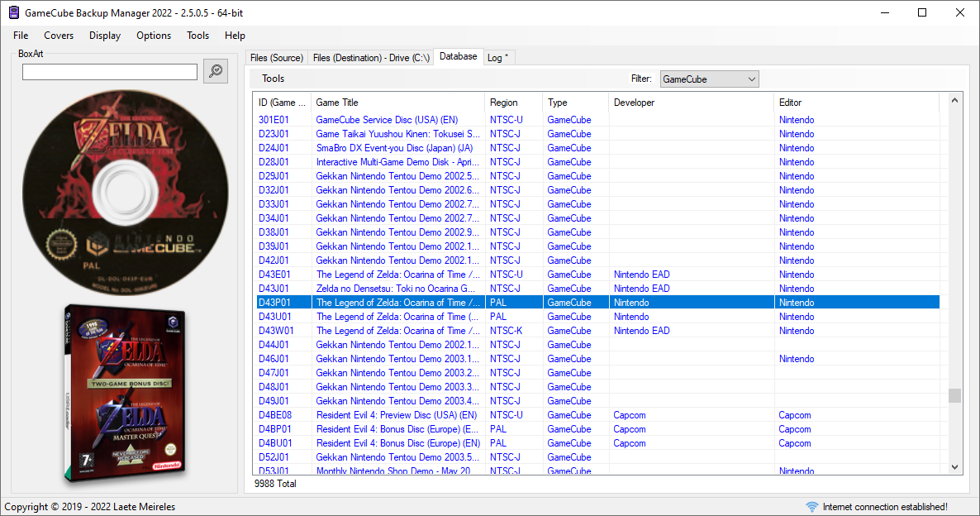This screenshot has height=516, width=980.
Task: Select row ID D42J01
Action: click(x=274, y=260)
